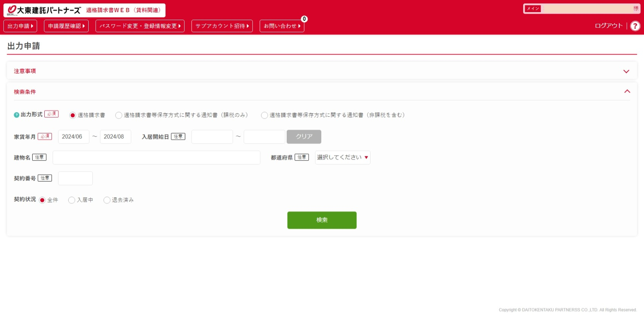Click the 注意事項 section title
644x320 pixels.
click(x=25, y=71)
